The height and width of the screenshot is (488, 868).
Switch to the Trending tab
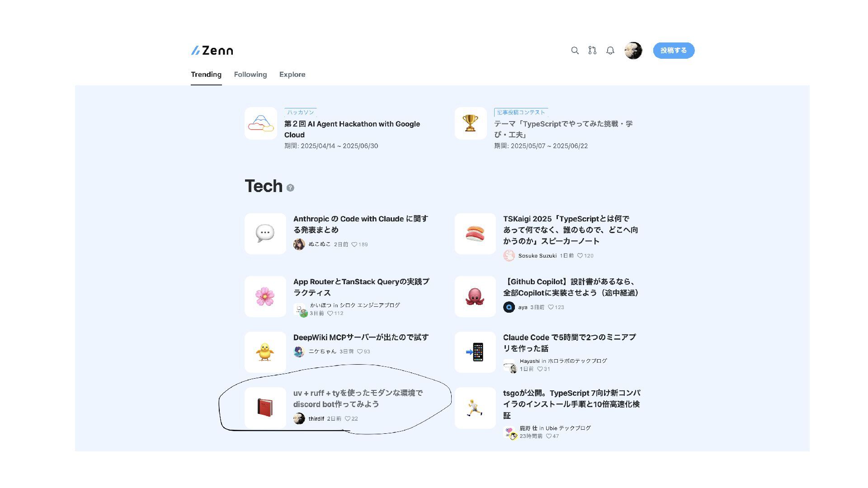click(x=206, y=75)
